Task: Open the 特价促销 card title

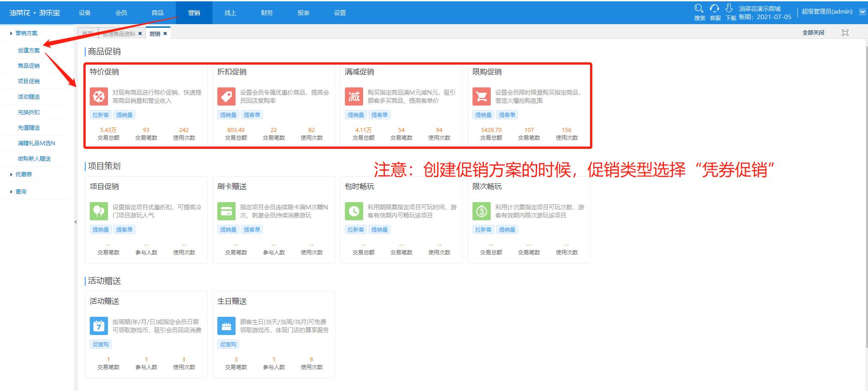Action: click(x=104, y=72)
